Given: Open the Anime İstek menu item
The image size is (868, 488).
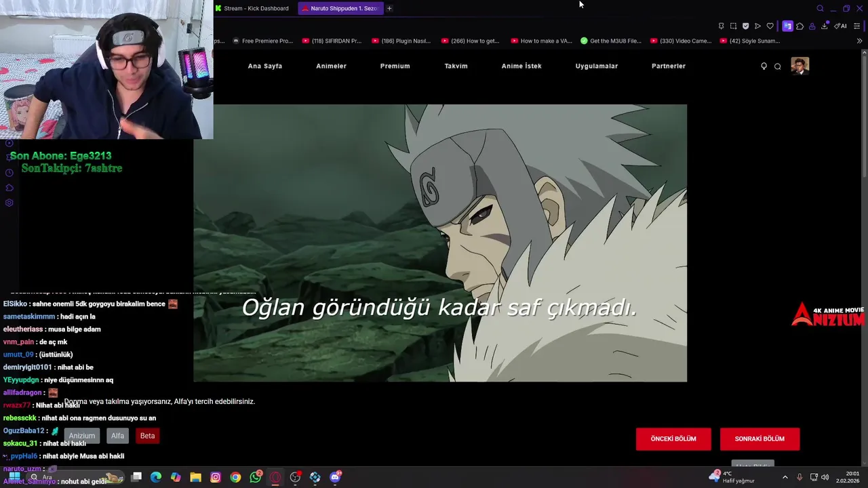Looking at the screenshot, I should [x=521, y=66].
